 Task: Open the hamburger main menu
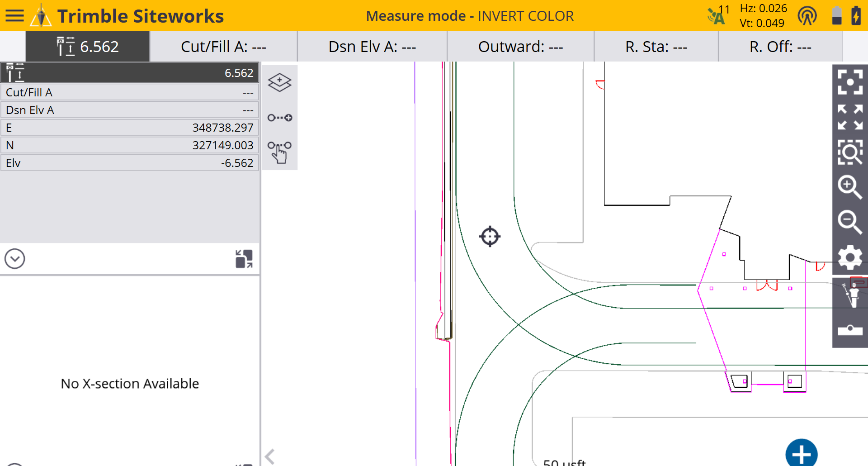(x=14, y=16)
